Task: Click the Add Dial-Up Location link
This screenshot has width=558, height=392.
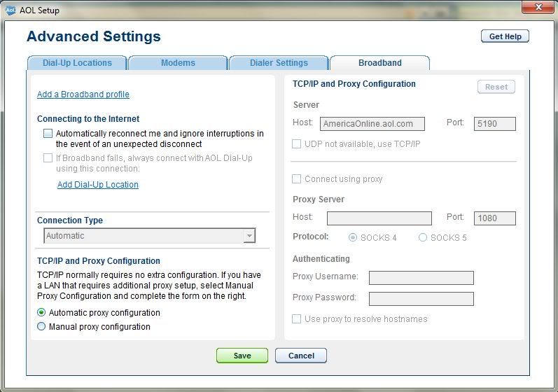Action: [x=98, y=185]
